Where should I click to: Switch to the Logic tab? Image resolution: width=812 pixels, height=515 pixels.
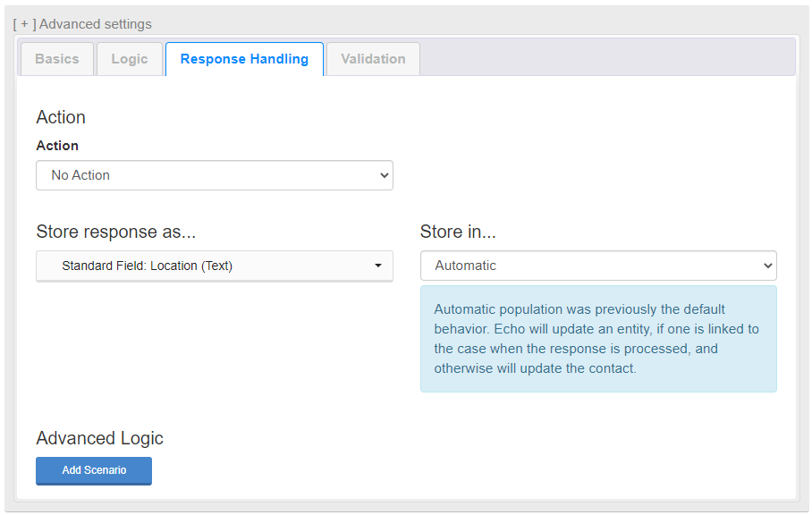[x=130, y=59]
